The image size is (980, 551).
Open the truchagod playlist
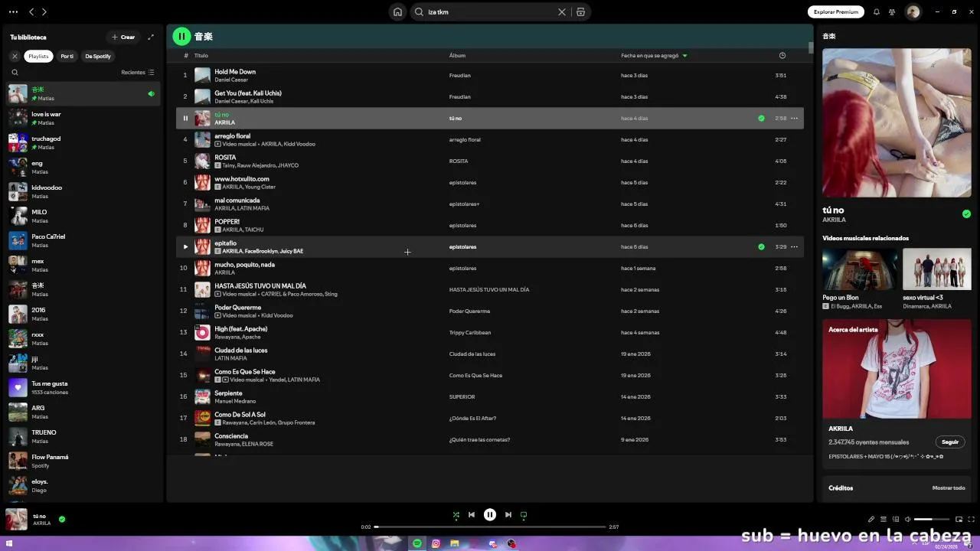[x=83, y=142]
